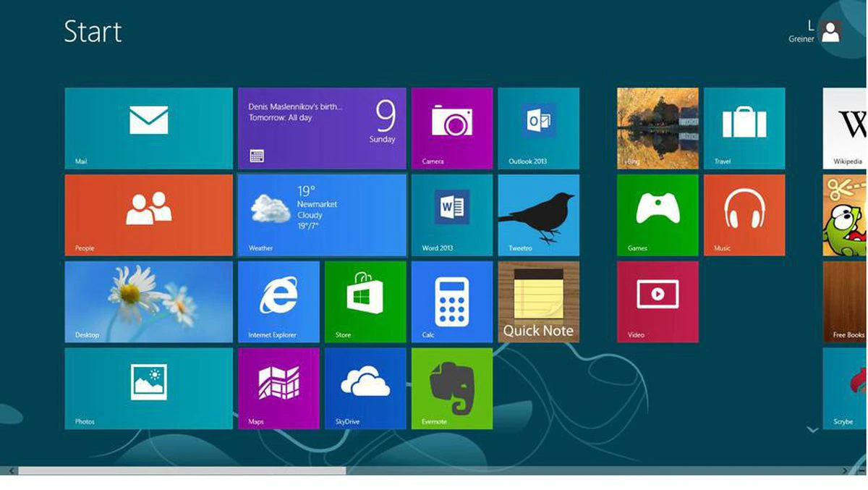868x490 pixels.
Task: Open the Music app
Action: 744,214
